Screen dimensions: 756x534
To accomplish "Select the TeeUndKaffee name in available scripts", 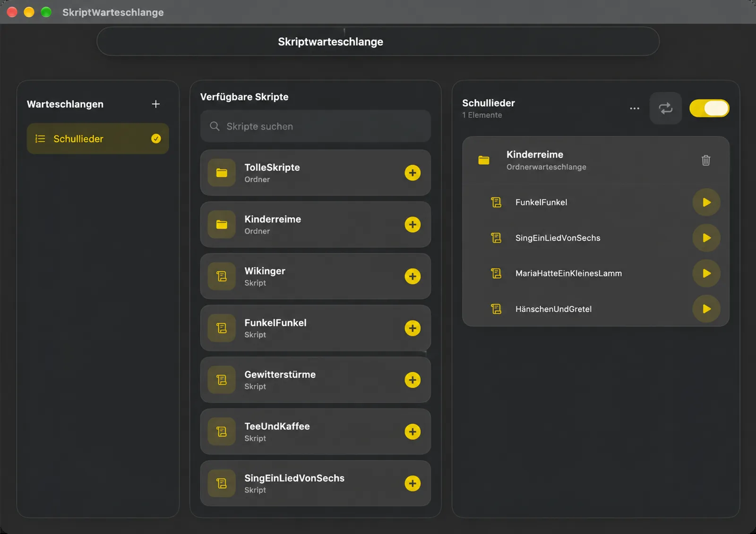I will [x=277, y=426].
